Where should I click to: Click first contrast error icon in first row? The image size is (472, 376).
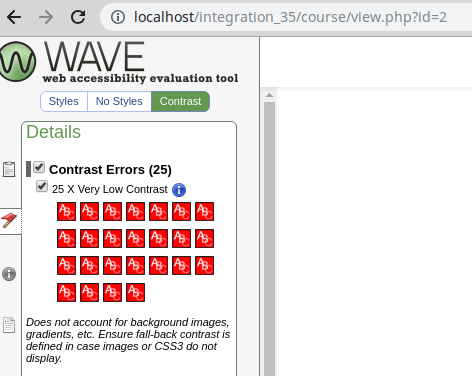66,211
